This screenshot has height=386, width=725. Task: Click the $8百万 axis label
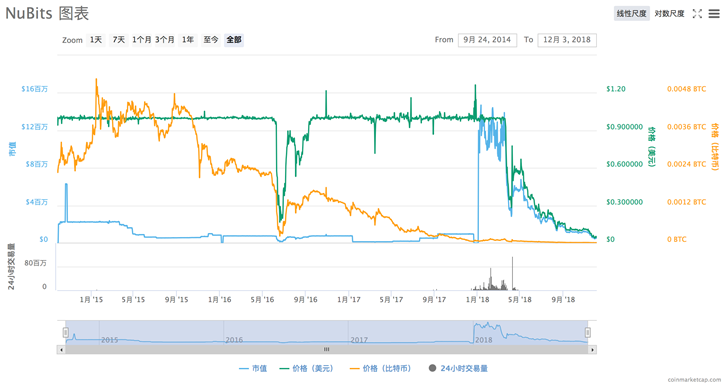tap(37, 164)
